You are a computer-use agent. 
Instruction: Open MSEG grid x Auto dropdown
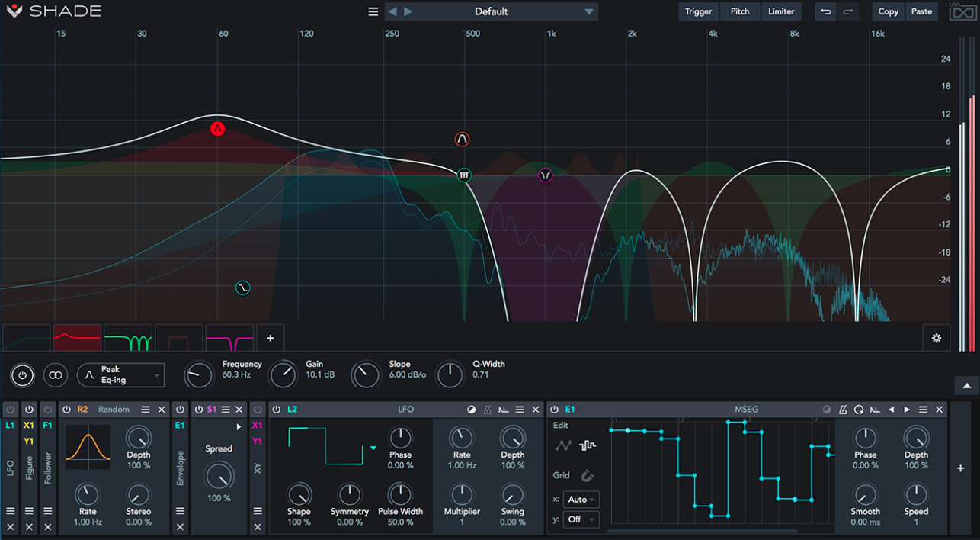(x=582, y=500)
